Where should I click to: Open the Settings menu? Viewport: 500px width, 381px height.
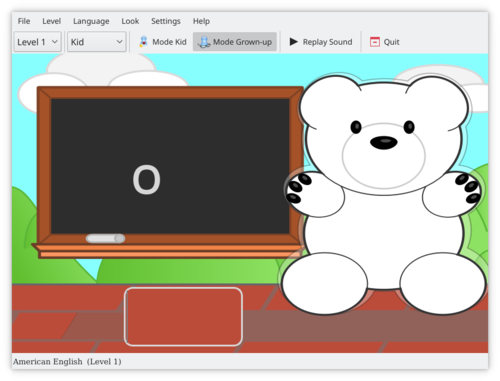(x=166, y=21)
